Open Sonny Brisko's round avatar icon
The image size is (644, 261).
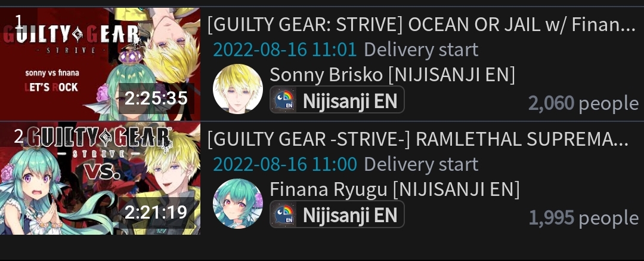point(238,88)
